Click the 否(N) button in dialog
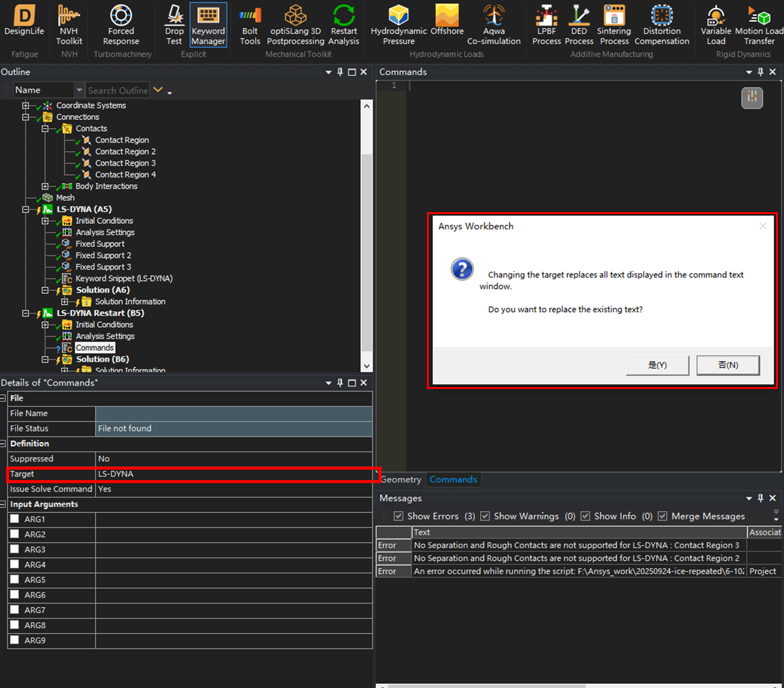Image resolution: width=784 pixels, height=688 pixels. pos(728,365)
